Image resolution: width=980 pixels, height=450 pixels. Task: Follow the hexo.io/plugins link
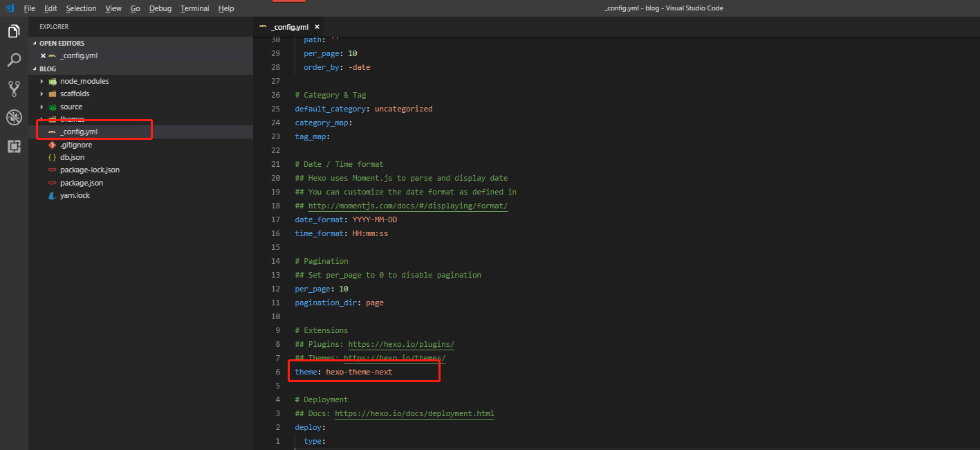pyautogui.click(x=401, y=344)
